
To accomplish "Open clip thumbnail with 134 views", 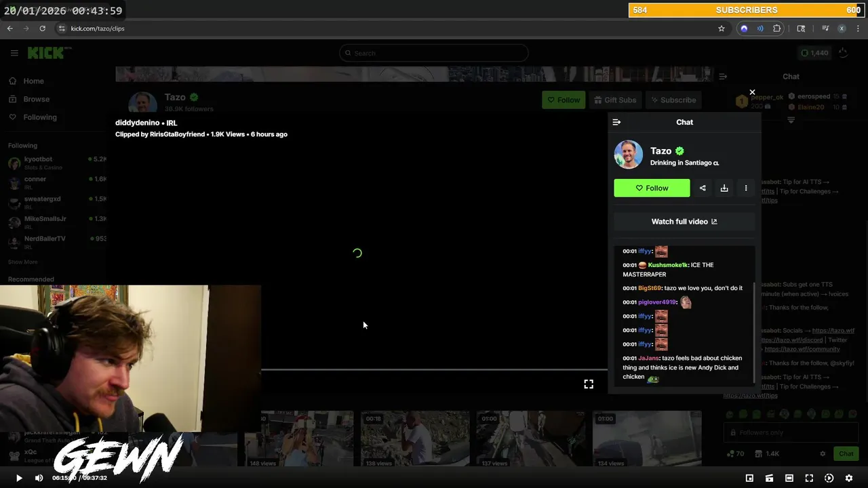I will [647, 439].
